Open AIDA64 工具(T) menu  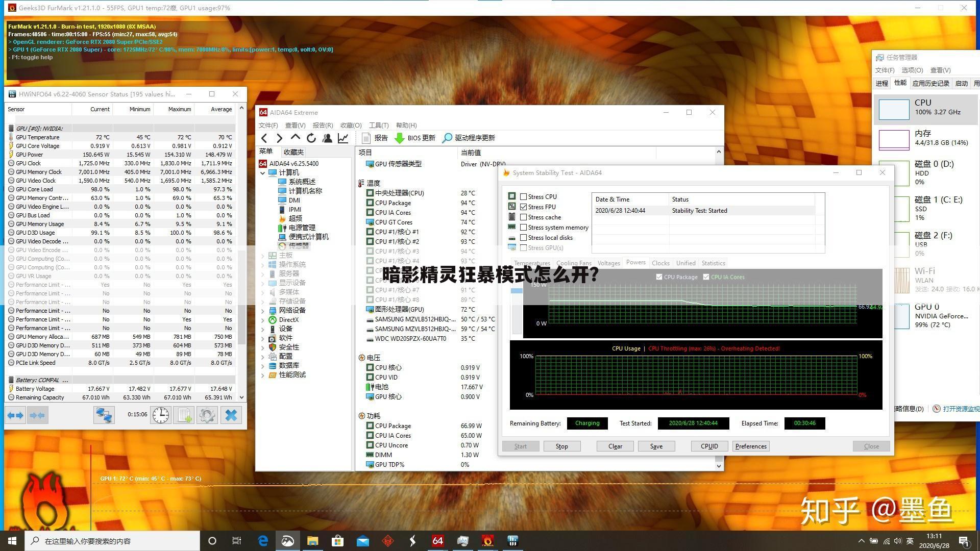click(378, 125)
